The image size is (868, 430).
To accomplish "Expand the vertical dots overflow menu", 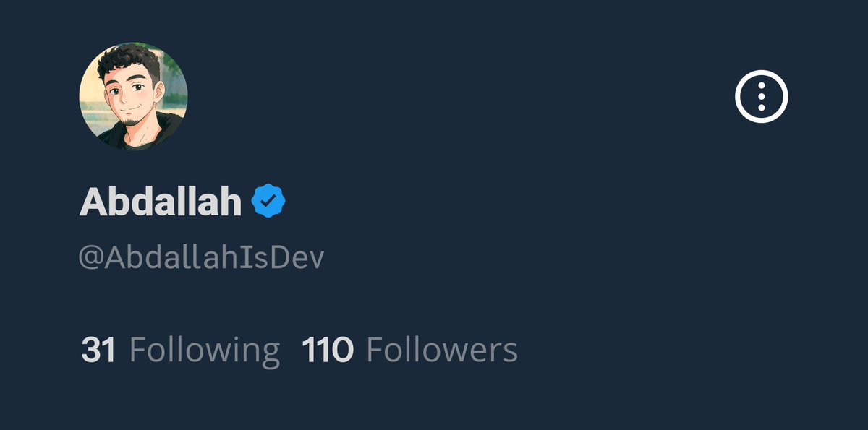I will [761, 95].
